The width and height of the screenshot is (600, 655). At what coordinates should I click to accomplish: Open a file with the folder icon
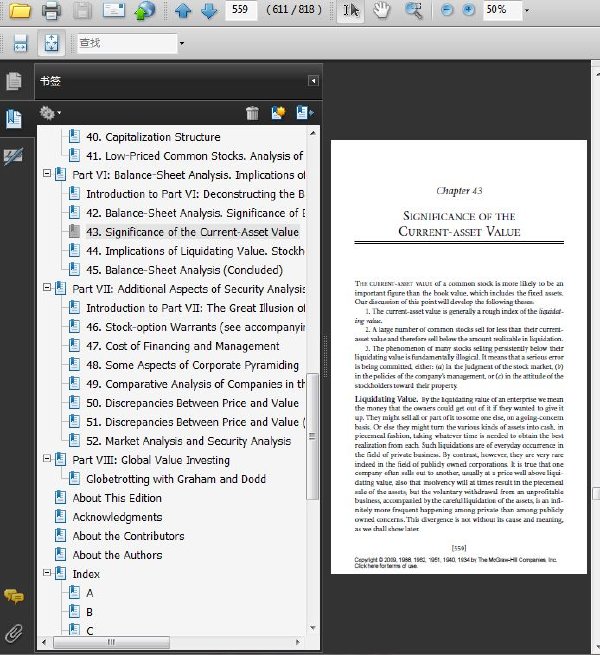coord(20,10)
